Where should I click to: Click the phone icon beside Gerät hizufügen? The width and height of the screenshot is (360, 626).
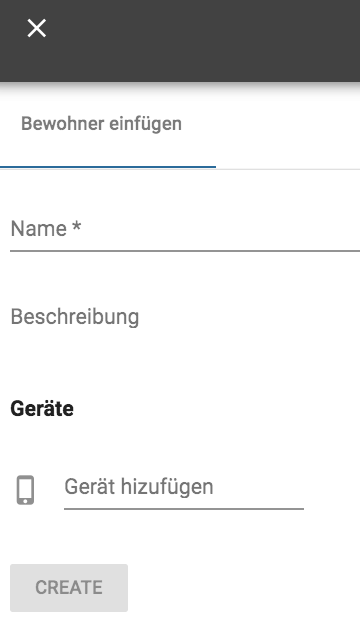pyautogui.click(x=25, y=490)
